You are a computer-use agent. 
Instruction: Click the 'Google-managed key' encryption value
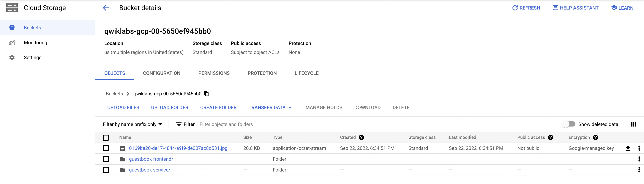tap(591, 148)
